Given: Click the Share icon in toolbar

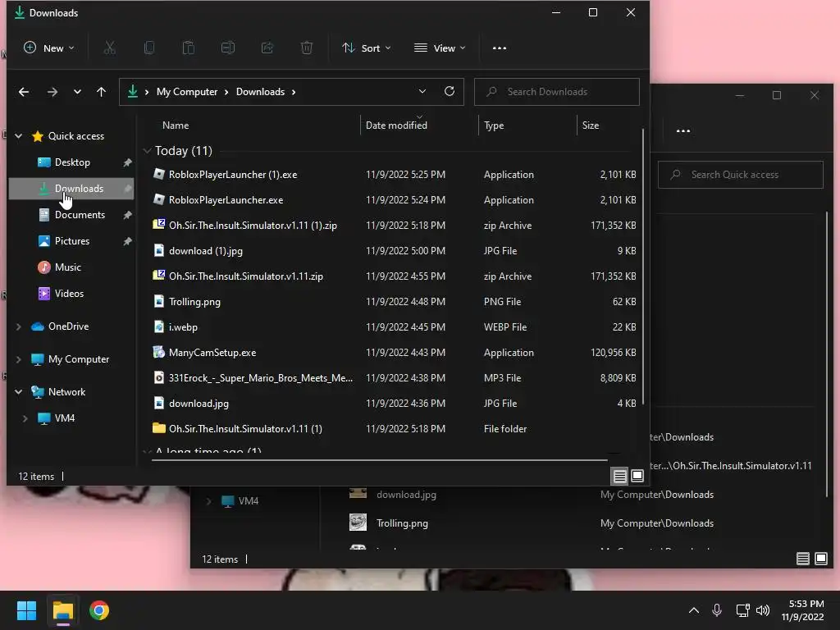Looking at the screenshot, I should click(x=267, y=48).
